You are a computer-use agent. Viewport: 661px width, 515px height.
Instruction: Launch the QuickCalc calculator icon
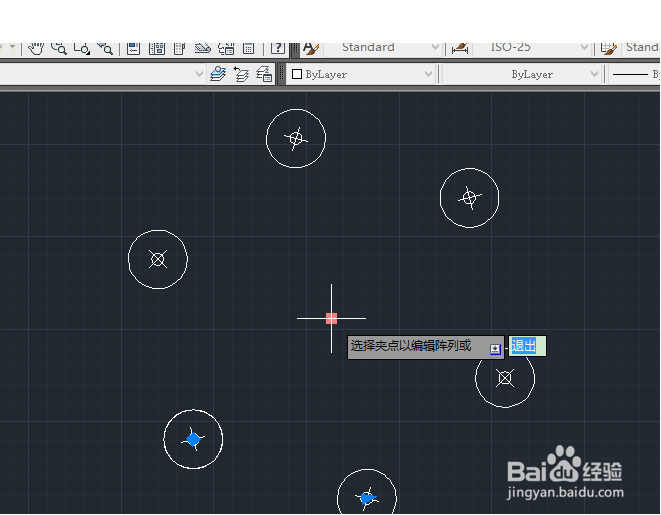click(249, 49)
